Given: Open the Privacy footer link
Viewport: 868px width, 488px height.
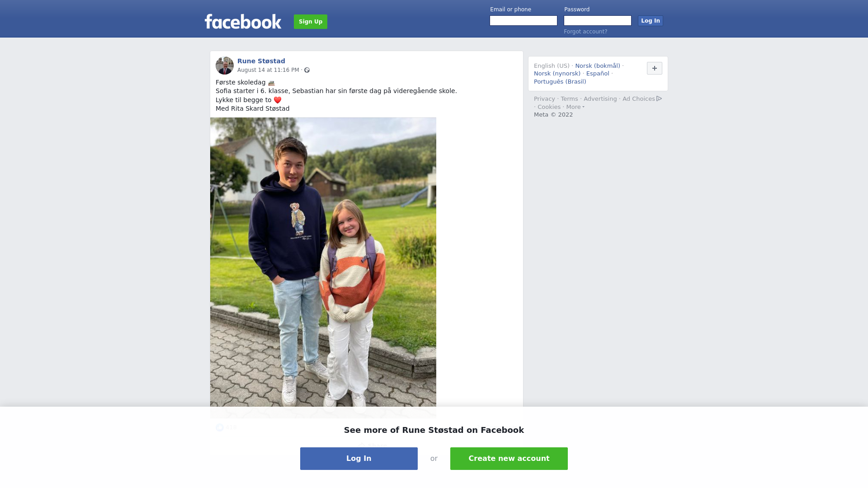Looking at the screenshot, I should [544, 99].
